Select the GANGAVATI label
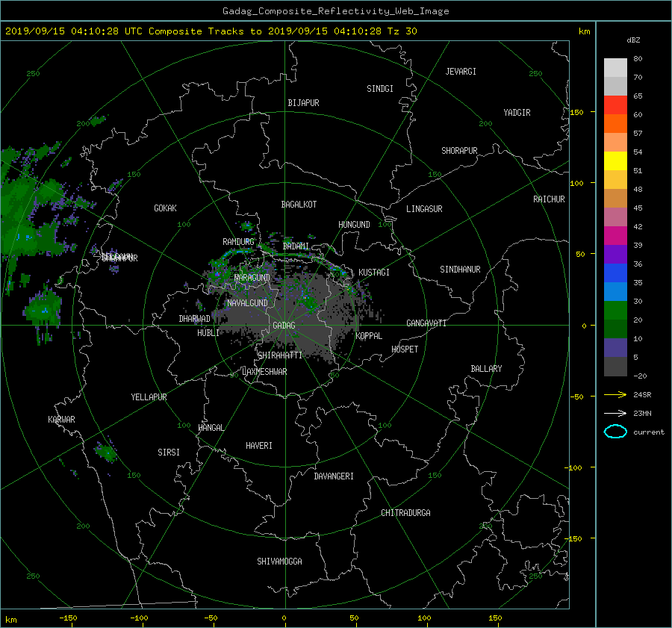The width and height of the screenshot is (672, 628). (426, 323)
